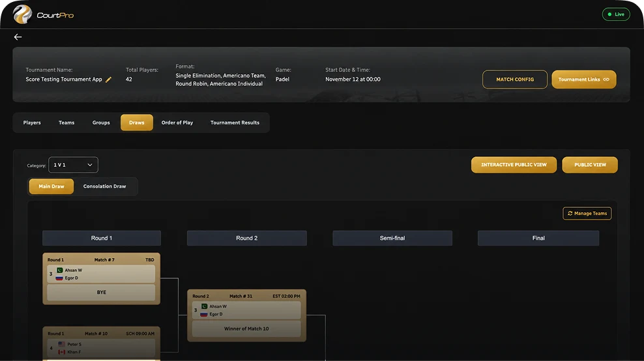Click the tournament name Score Testing Tournament App
This screenshot has height=361, width=644.
[64, 79]
